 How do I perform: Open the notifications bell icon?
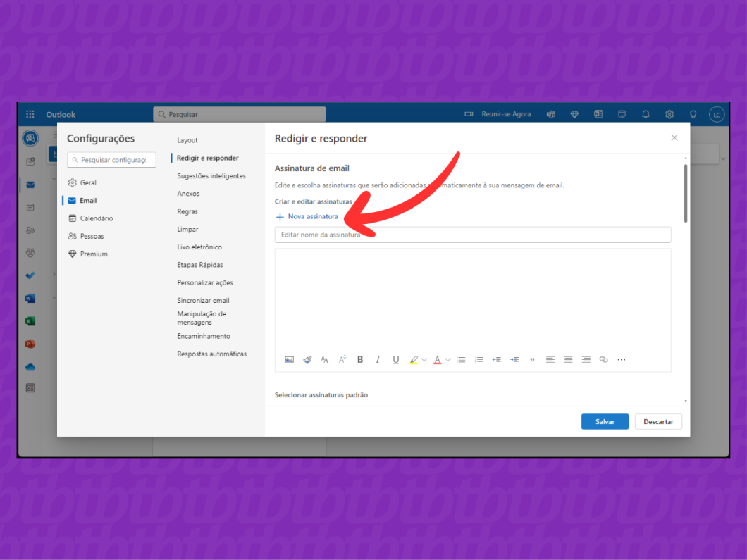click(646, 113)
